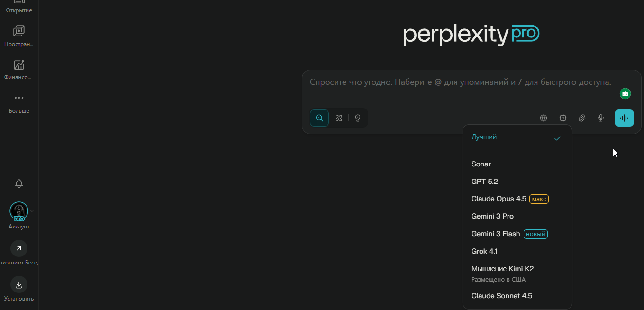Open the Finance sidebar icon

19,65
